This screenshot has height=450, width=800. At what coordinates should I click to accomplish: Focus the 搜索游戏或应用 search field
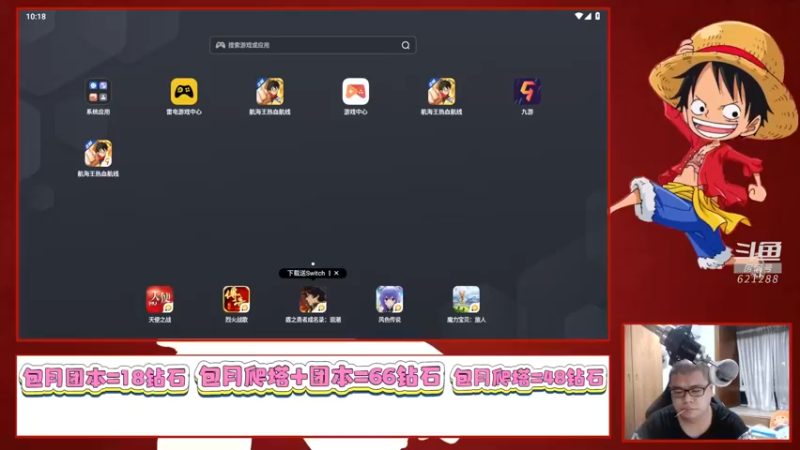[x=313, y=45]
